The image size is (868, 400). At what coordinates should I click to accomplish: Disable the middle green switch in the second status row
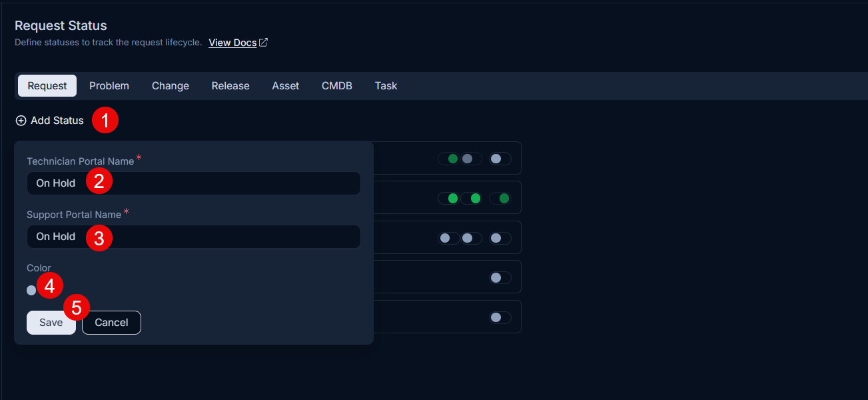coord(471,198)
